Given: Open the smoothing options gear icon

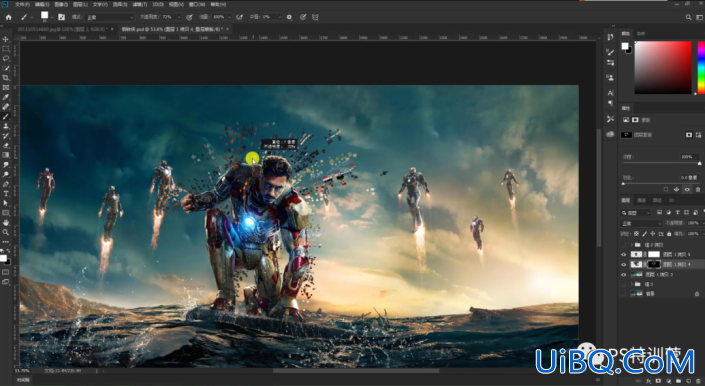Looking at the screenshot, I should coord(289,17).
